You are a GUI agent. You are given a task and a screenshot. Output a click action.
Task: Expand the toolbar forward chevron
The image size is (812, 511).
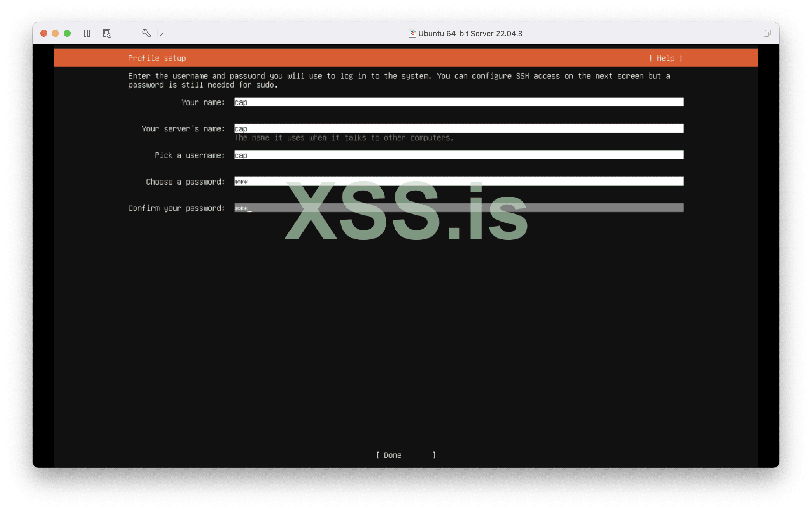(x=161, y=33)
